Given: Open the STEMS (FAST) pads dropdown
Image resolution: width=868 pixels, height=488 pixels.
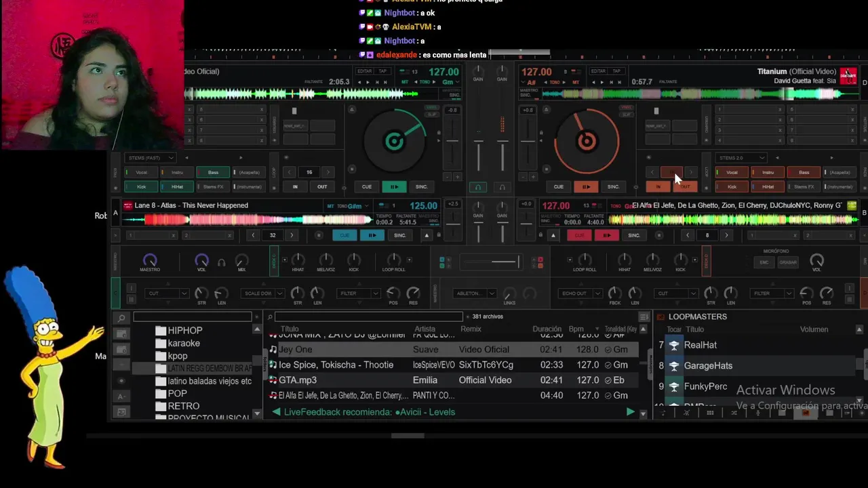Looking at the screenshot, I should point(151,158).
